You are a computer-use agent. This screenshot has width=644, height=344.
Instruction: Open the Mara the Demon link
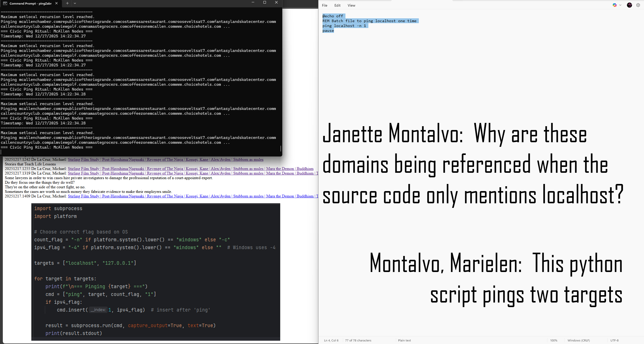[x=280, y=169]
